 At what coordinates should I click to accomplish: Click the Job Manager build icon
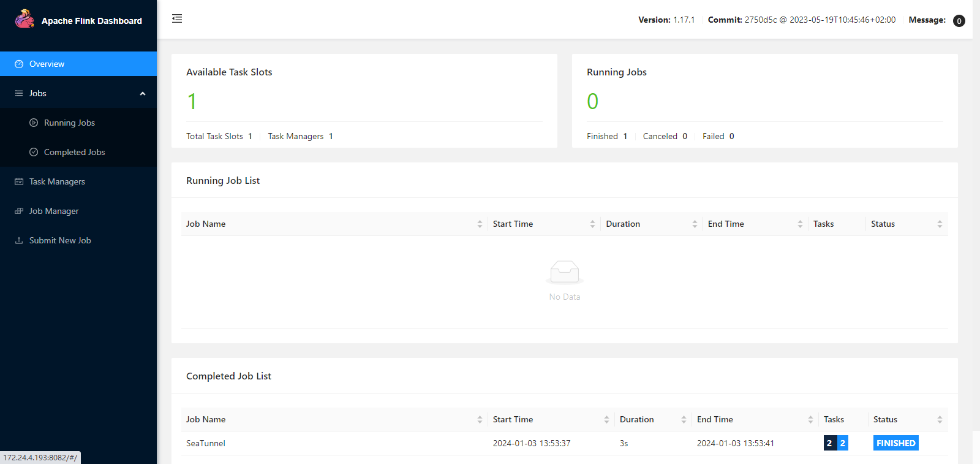click(19, 211)
